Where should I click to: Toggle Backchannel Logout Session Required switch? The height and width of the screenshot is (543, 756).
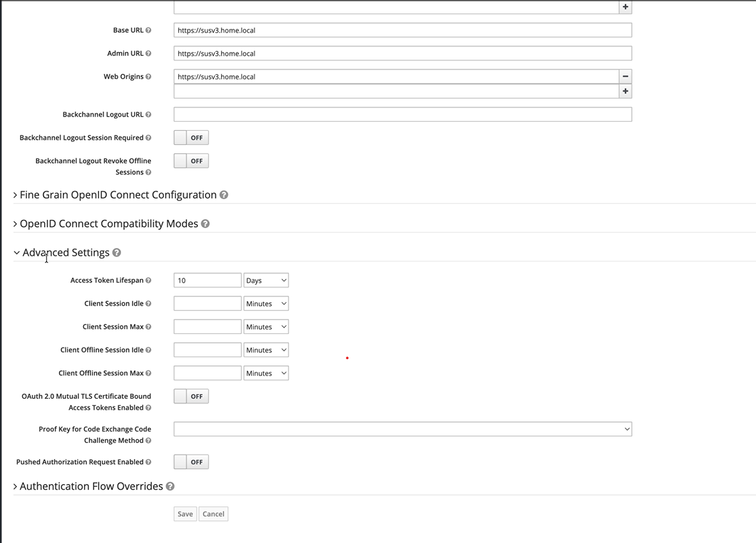click(191, 138)
